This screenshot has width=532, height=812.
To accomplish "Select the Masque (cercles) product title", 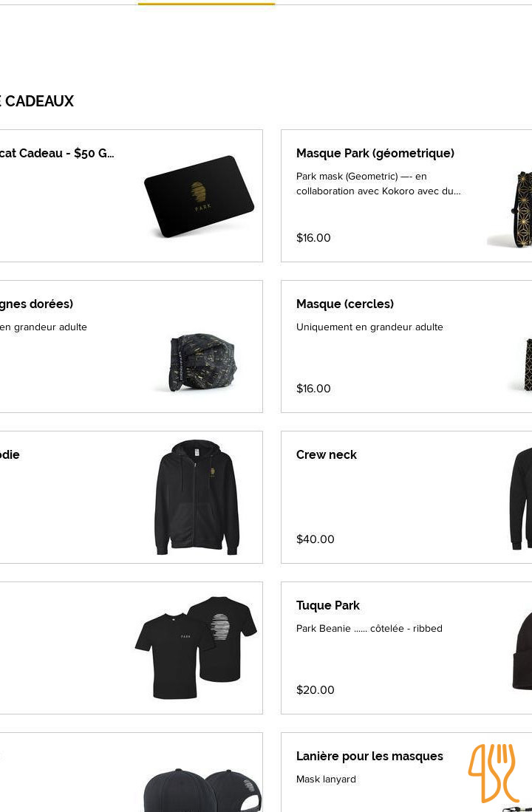I will [344, 304].
